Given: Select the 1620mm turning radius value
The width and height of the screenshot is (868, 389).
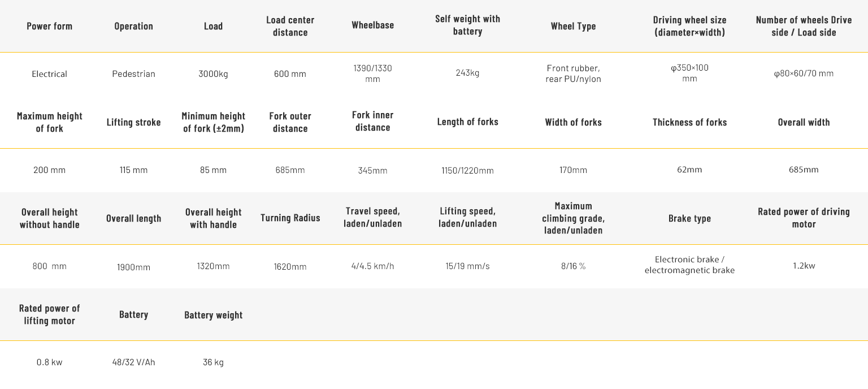Looking at the screenshot, I should [290, 266].
